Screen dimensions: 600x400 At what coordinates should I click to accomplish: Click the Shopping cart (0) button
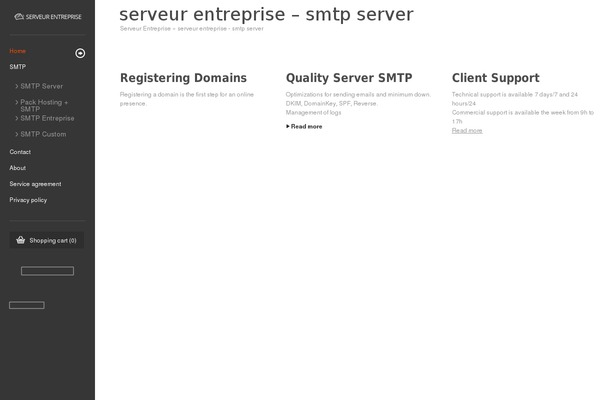pyautogui.click(x=47, y=240)
